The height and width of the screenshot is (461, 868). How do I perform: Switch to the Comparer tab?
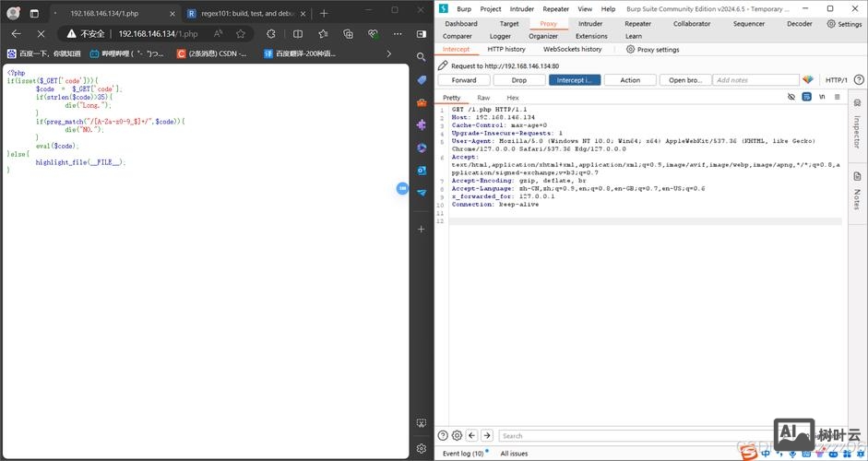click(458, 36)
